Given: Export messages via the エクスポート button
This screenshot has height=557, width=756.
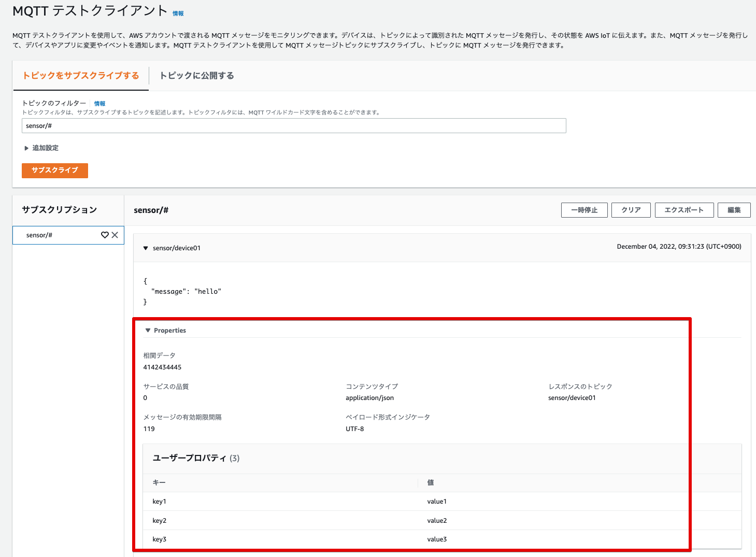Looking at the screenshot, I should (x=684, y=210).
